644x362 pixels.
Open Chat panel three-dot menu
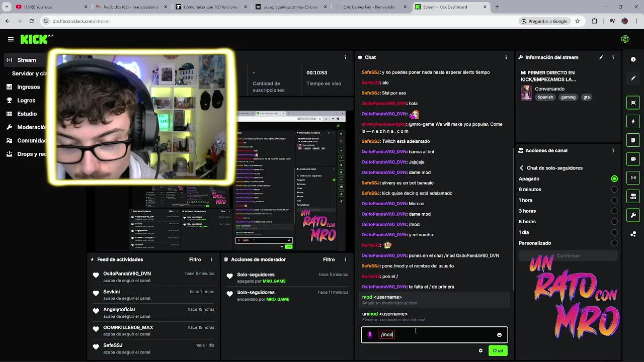pyautogui.click(x=506, y=57)
